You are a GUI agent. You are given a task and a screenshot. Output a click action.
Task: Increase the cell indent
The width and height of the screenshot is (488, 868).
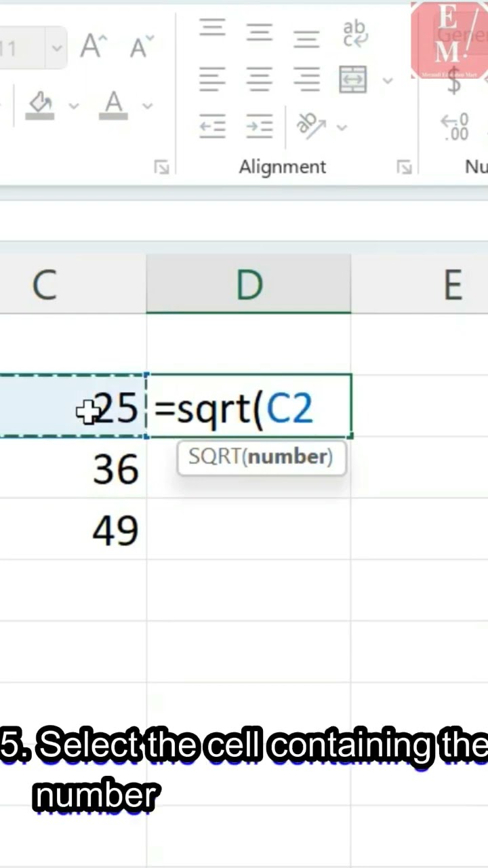(259, 126)
